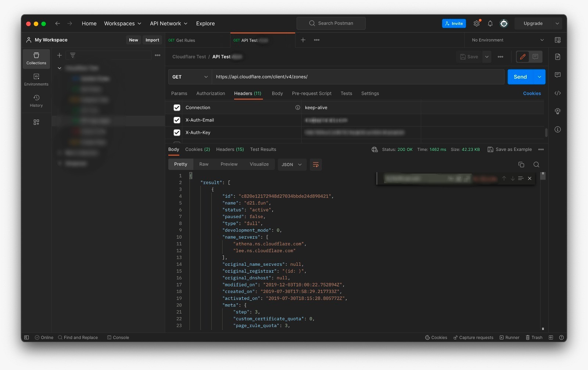Click inside the request URL field

click(x=331, y=77)
